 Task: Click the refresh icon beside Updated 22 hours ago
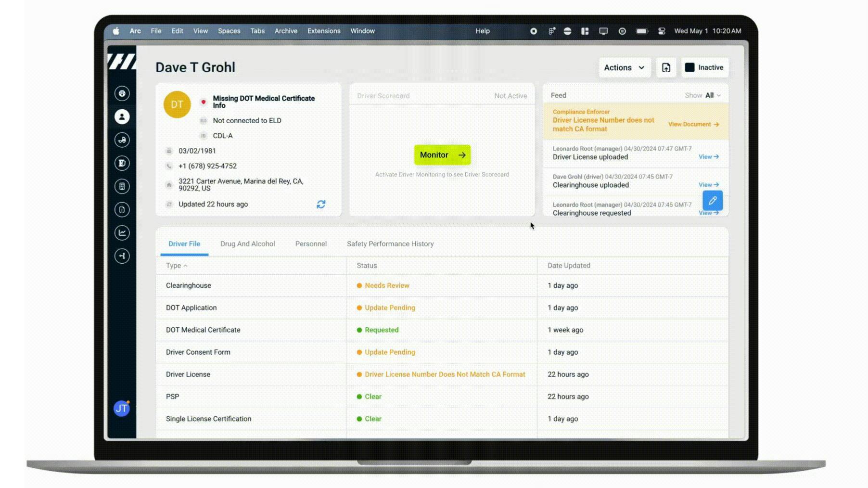(x=321, y=205)
